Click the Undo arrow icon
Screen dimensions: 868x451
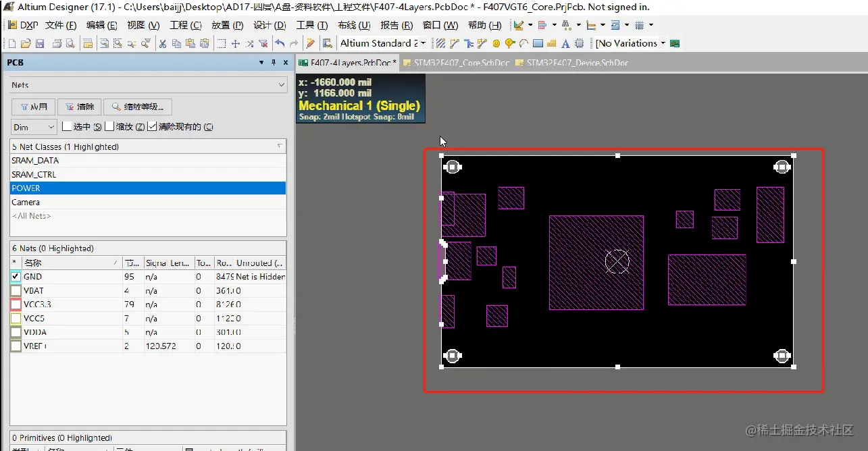(280, 43)
